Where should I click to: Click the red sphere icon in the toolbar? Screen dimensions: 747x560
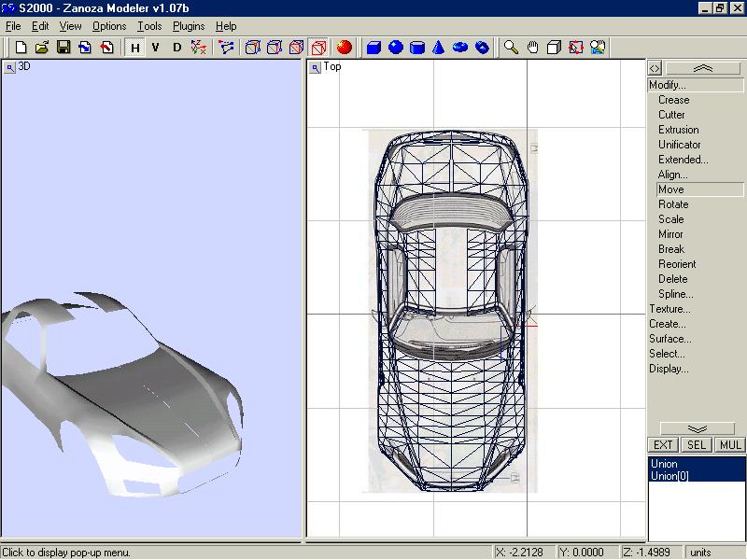tap(344, 47)
